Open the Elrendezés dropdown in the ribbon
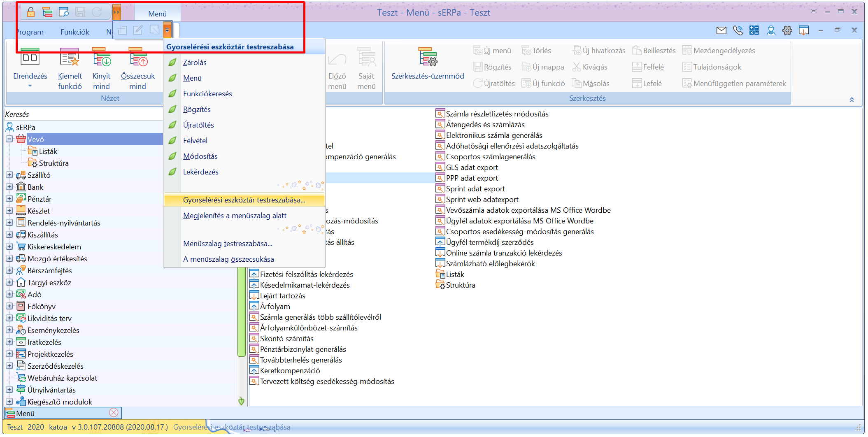 pos(30,68)
